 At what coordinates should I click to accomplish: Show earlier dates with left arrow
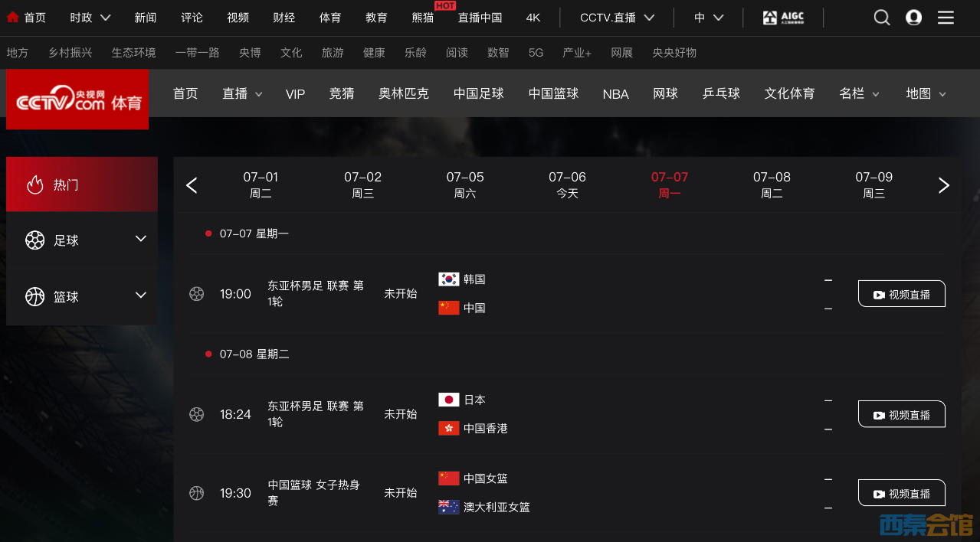tap(192, 185)
